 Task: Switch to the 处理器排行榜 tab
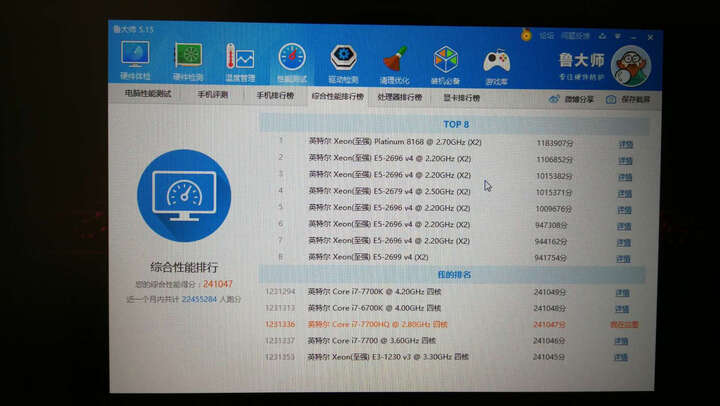click(399, 97)
